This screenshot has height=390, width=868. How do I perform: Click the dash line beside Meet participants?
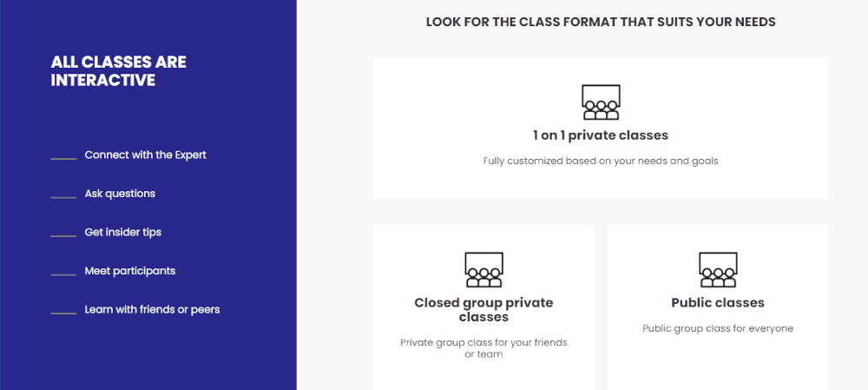(x=63, y=274)
